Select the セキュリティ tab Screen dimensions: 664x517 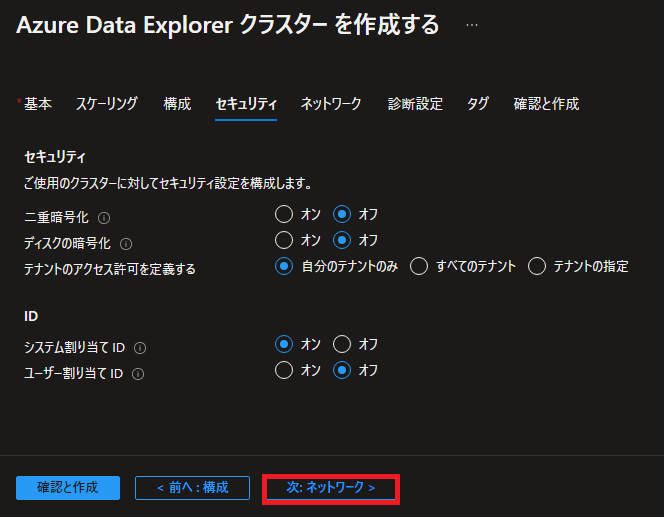click(x=246, y=104)
